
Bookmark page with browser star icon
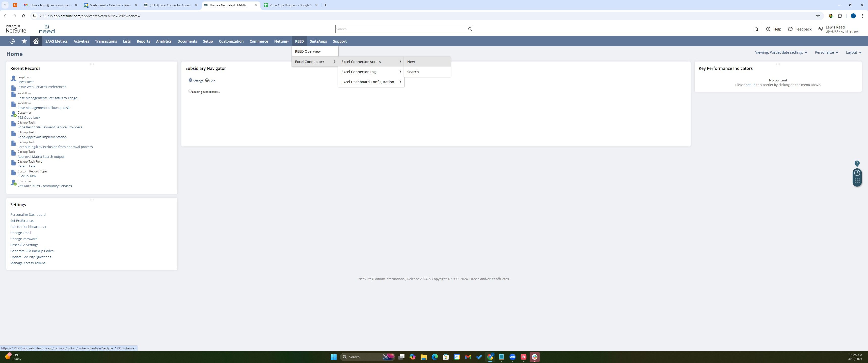818,16
